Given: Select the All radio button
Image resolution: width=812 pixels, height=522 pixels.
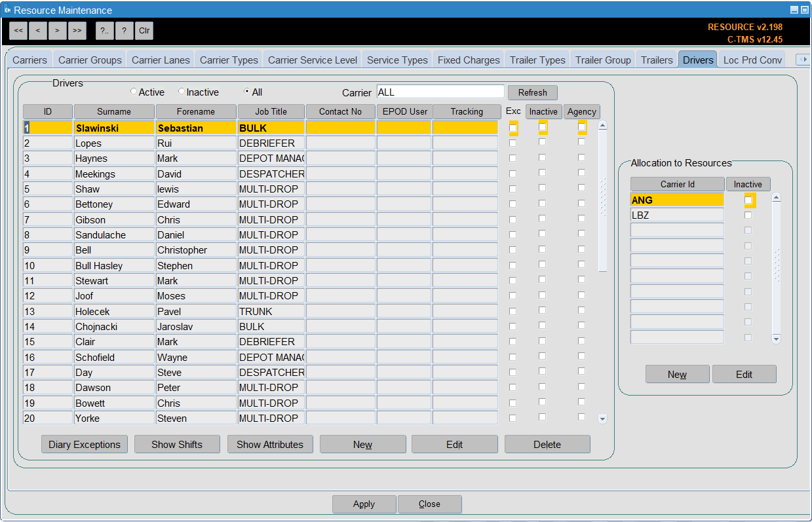Looking at the screenshot, I should point(247,92).
